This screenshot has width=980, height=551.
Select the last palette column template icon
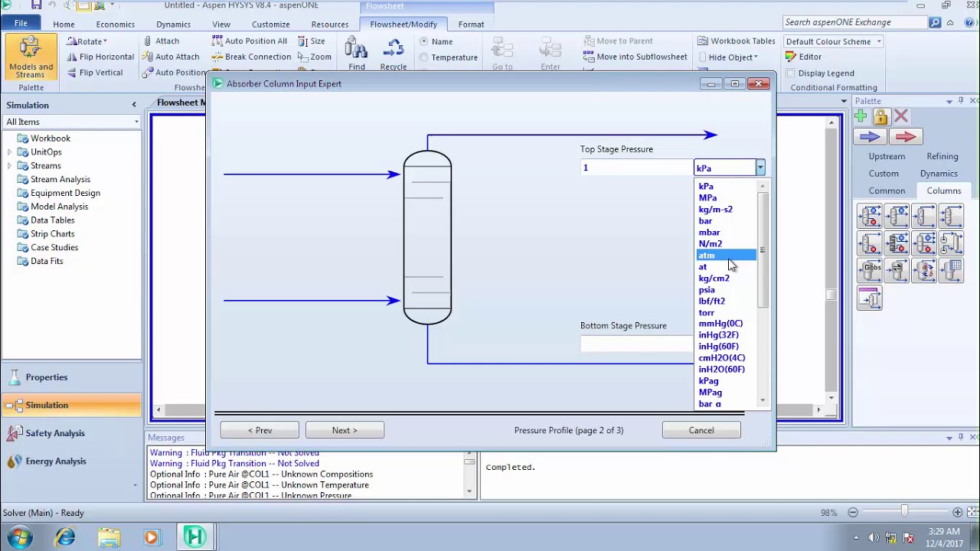click(x=871, y=298)
